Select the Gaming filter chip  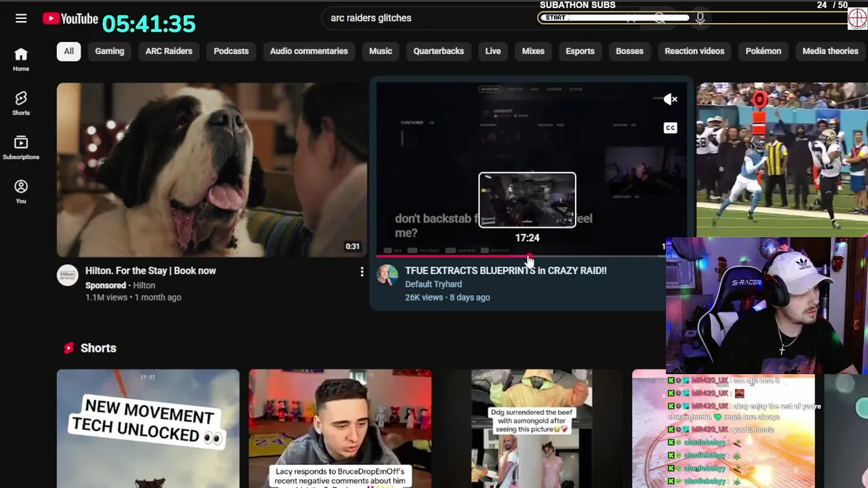click(109, 51)
